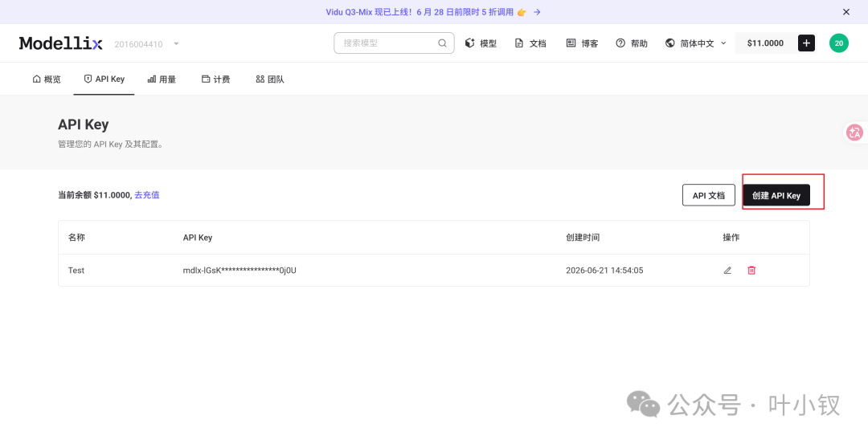Click the masked key mdlx-IGsK text

240,271
